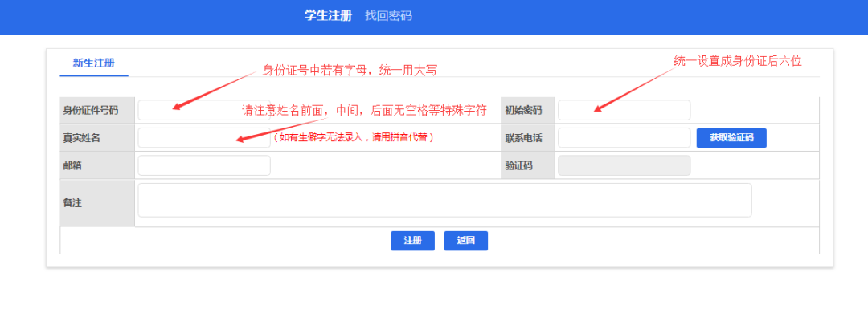The image size is (868, 309).
Task: Click inside the 备注 text area
Action: tap(444, 200)
